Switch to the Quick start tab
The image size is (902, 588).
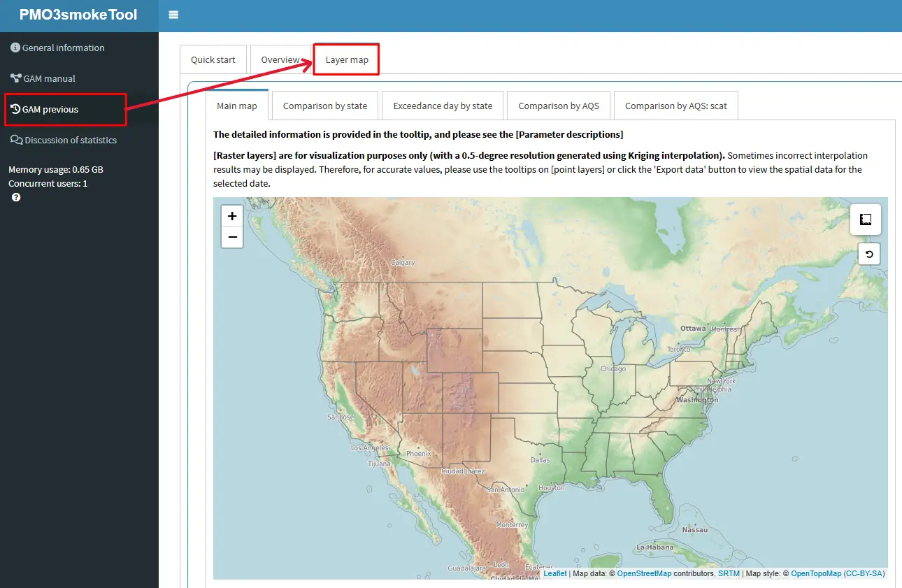coord(213,60)
